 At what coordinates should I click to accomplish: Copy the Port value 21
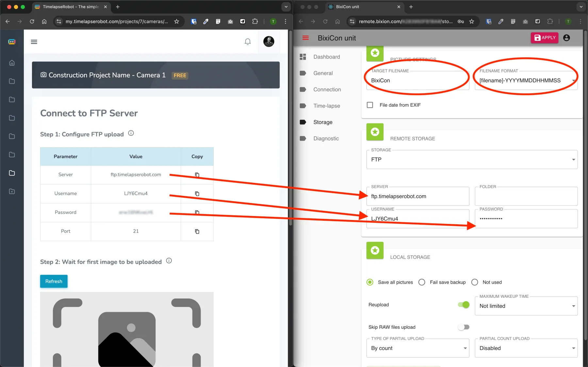pos(197,231)
